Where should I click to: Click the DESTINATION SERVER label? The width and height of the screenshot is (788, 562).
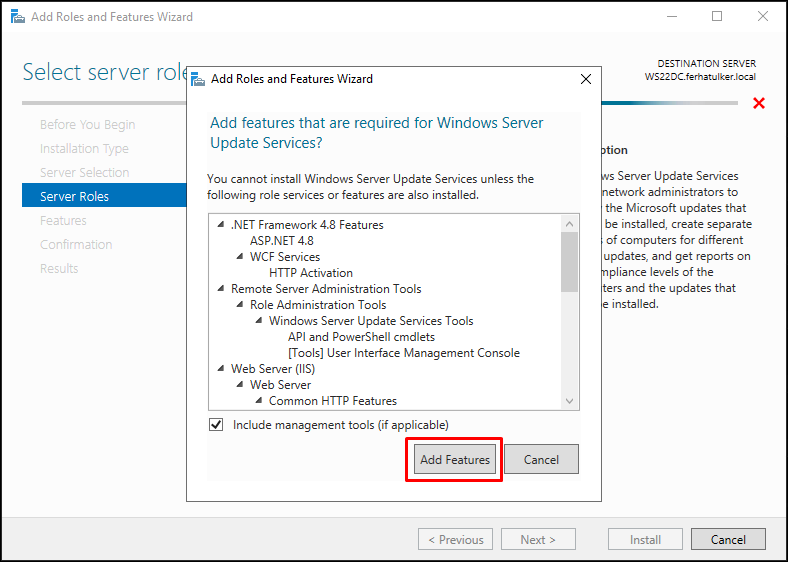(x=707, y=64)
